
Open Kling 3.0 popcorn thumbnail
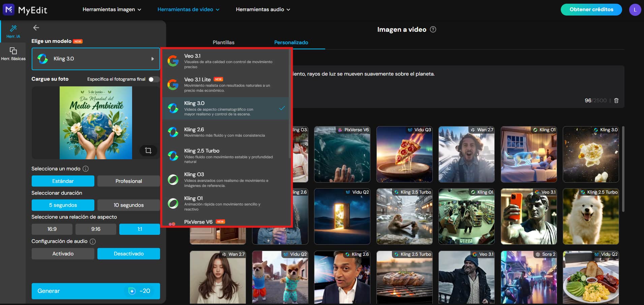[x=591, y=155]
